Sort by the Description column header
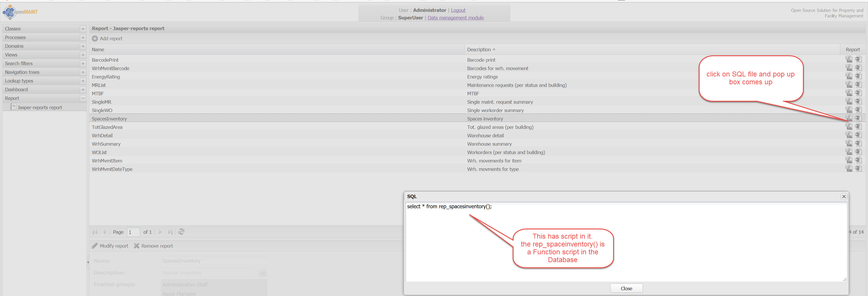The width and height of the screenshot is (868, 296). 479,50
